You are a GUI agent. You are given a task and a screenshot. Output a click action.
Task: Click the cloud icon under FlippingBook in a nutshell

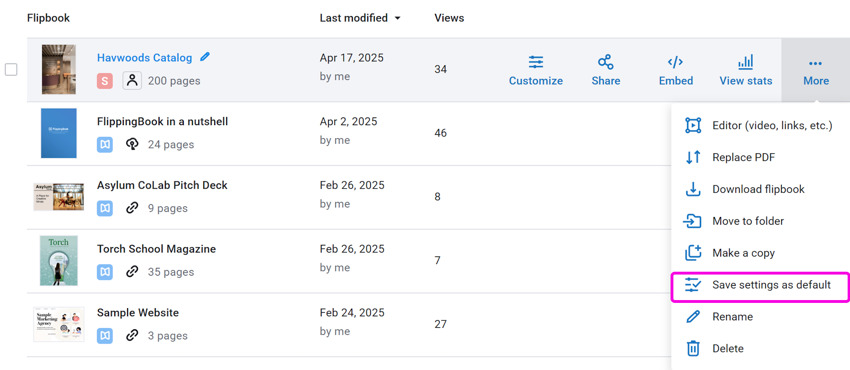click(132, 144)
